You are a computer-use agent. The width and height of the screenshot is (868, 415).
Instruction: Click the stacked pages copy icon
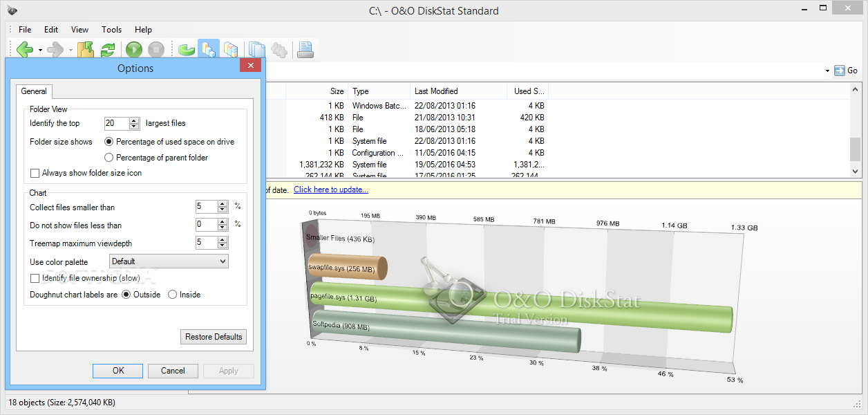click(x=257, y=50)
